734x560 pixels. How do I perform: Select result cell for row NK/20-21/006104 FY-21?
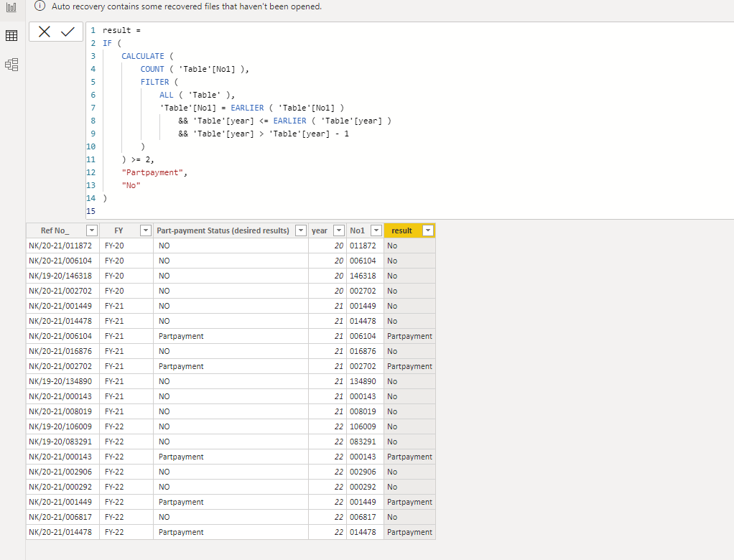pyautogui.click(x=409, y=337)
